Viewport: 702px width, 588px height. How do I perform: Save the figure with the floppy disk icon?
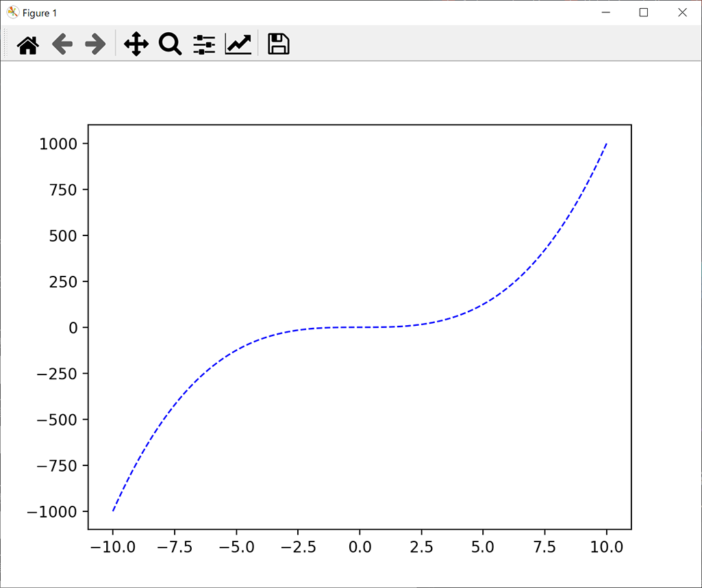(x=279, y=44)
